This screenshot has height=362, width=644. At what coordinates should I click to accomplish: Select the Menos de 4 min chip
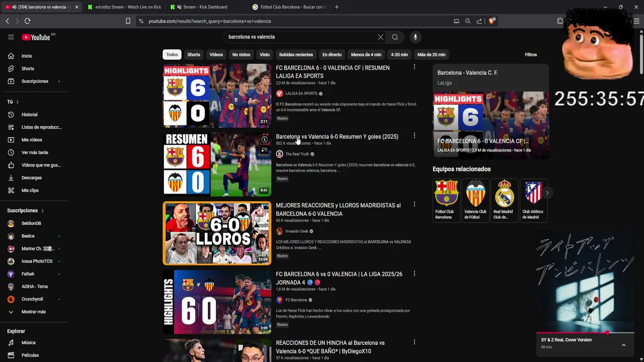366,55
